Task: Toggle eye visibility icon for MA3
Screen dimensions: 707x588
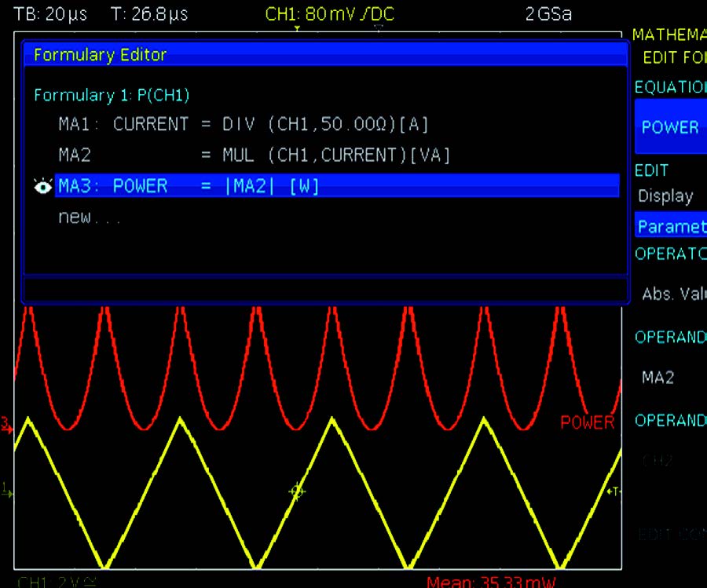Action: point(43,186)
